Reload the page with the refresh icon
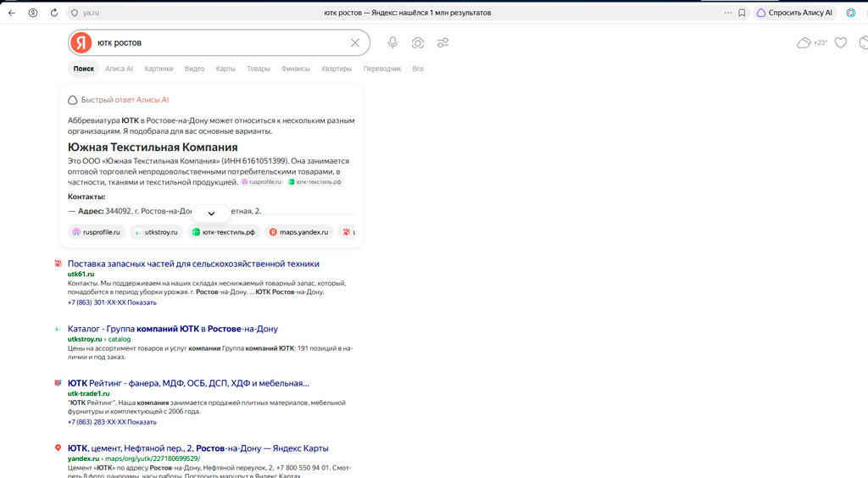868x478 pixels. click(53, 13)
